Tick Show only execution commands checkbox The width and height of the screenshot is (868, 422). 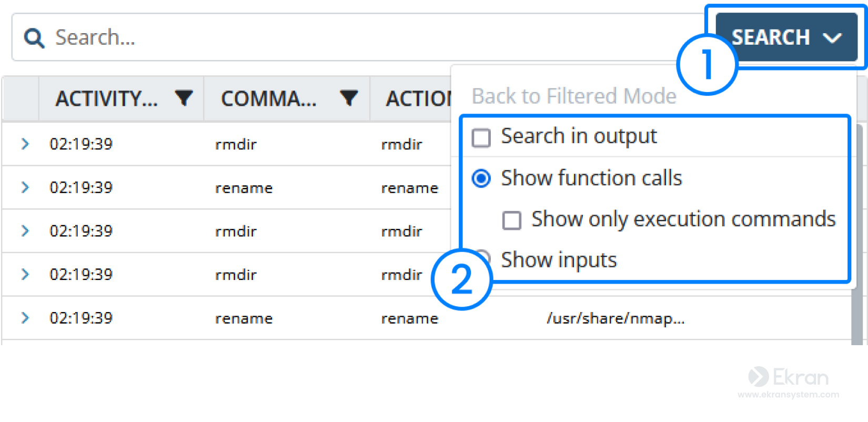tap(511, 220)
